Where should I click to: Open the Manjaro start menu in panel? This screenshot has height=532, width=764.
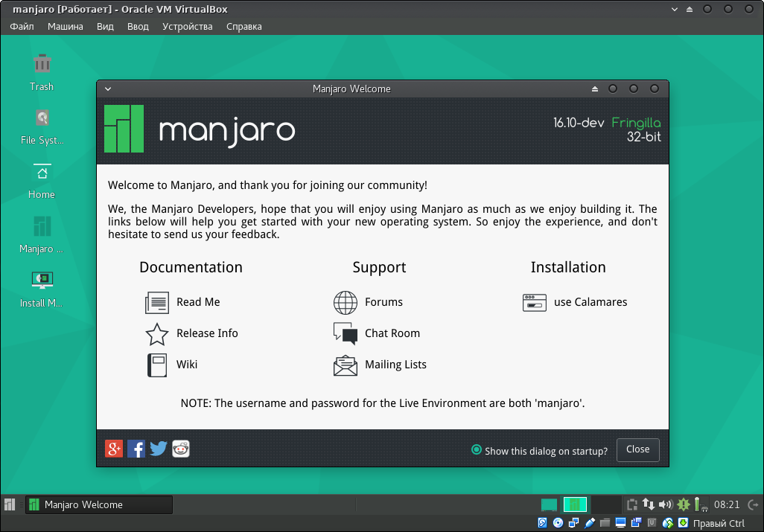pos(10,504)
